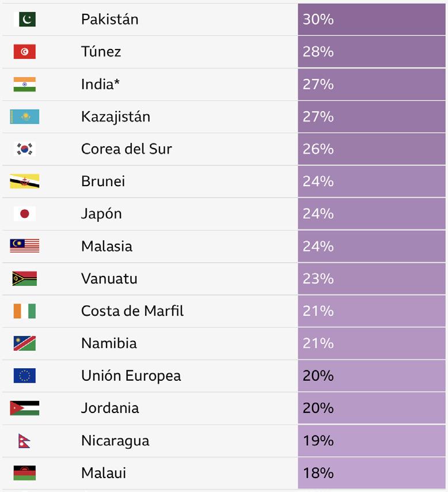The height and width of the screenshot is (492, 448).
Task: Click the Japan flag icon
Action: point(25,214)
